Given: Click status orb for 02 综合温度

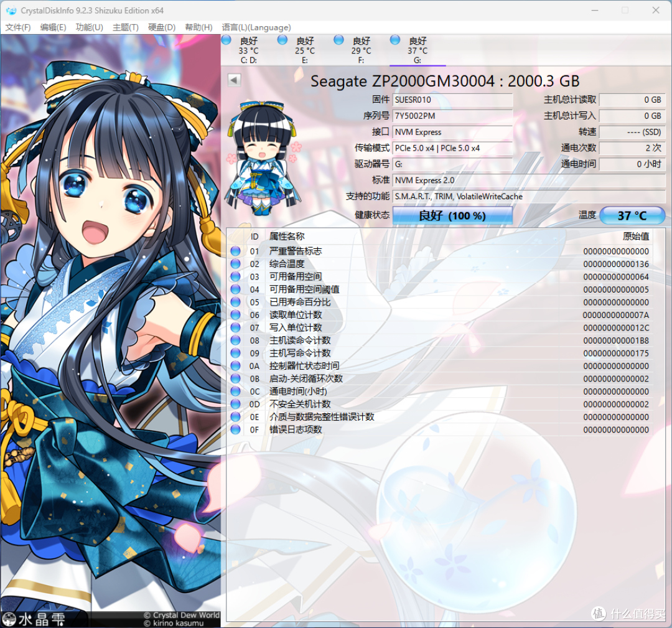Looking at the screenshot, I should click(x=235, y=264).
